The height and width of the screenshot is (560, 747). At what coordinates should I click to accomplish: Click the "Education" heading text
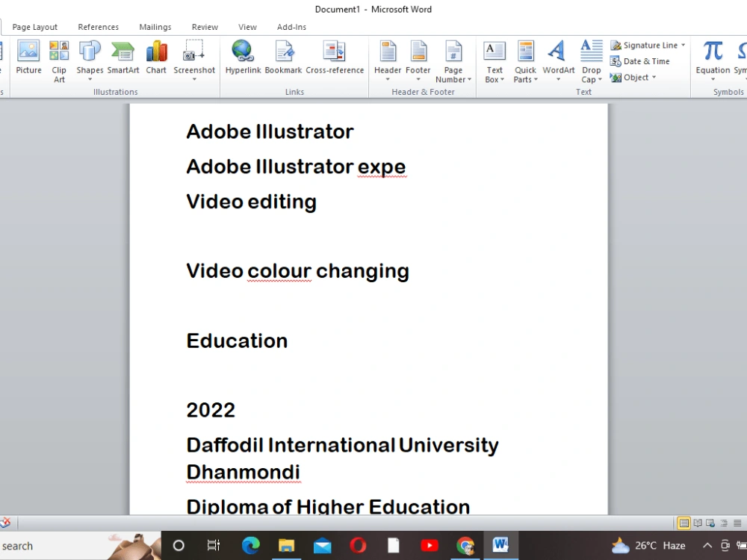(237, 341)
